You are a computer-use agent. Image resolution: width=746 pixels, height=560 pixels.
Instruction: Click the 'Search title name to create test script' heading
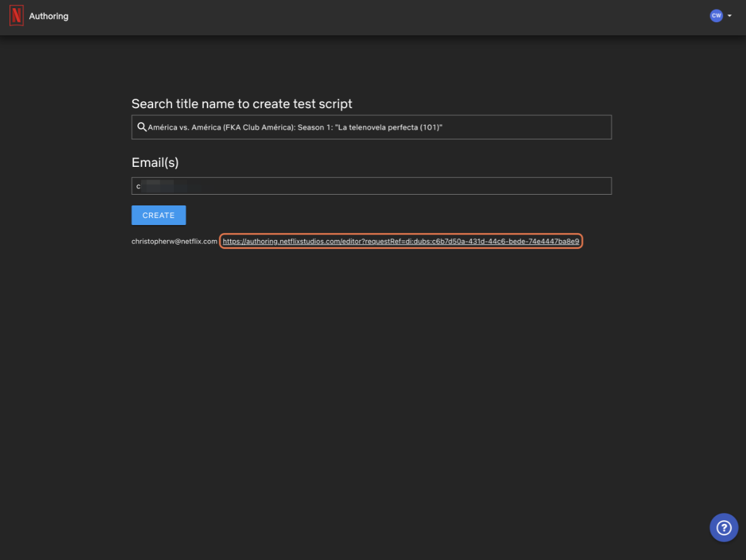pos(242,104)
